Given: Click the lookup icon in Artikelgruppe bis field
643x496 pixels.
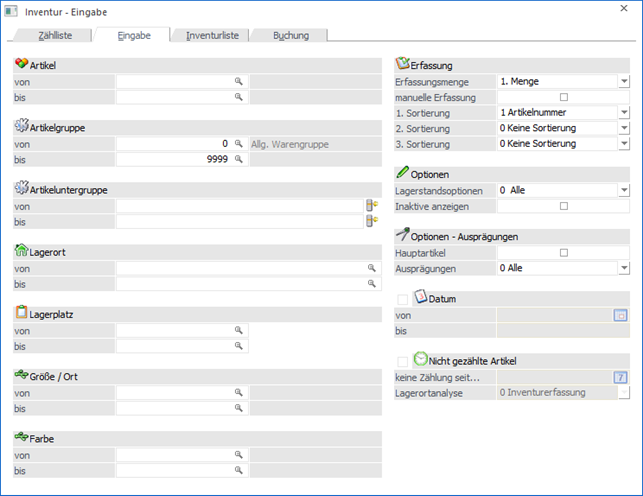Looking at the screenshot, I should pyautogui.click(x=239, y=160).
